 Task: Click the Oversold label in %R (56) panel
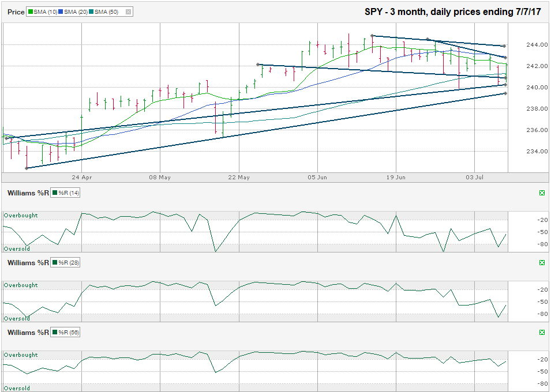tap(17, 388)
